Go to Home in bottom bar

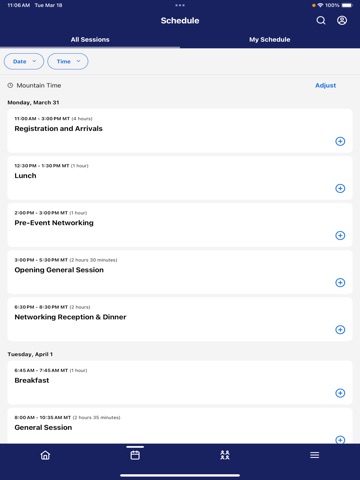tap(45, 455)
